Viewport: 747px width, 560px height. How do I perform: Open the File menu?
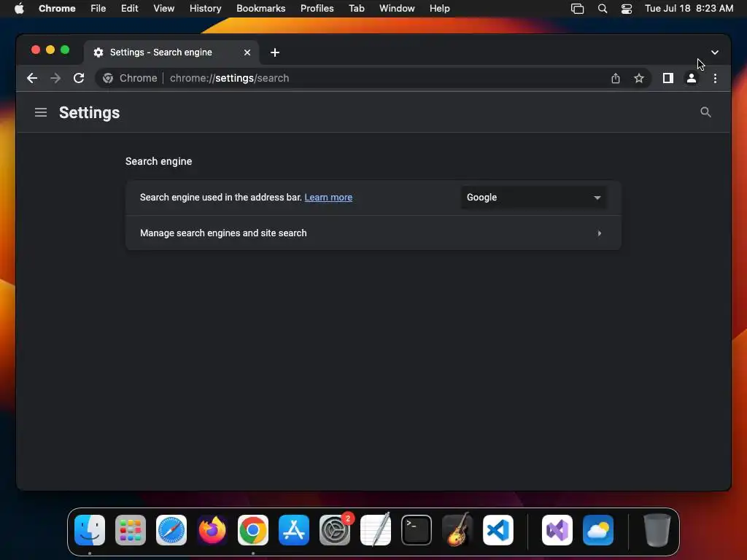click(98, 9)
